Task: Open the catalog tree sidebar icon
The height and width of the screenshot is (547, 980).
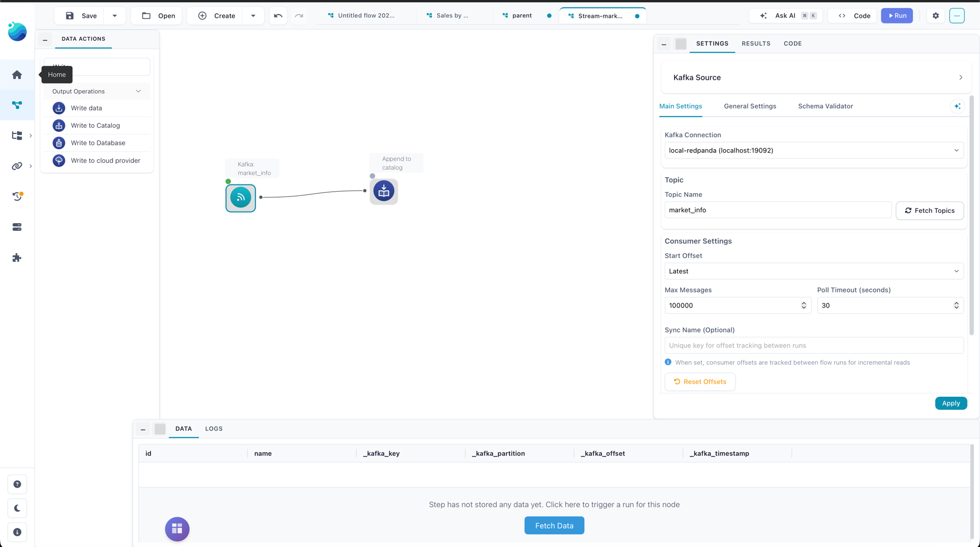Action: tap(17, 136)
